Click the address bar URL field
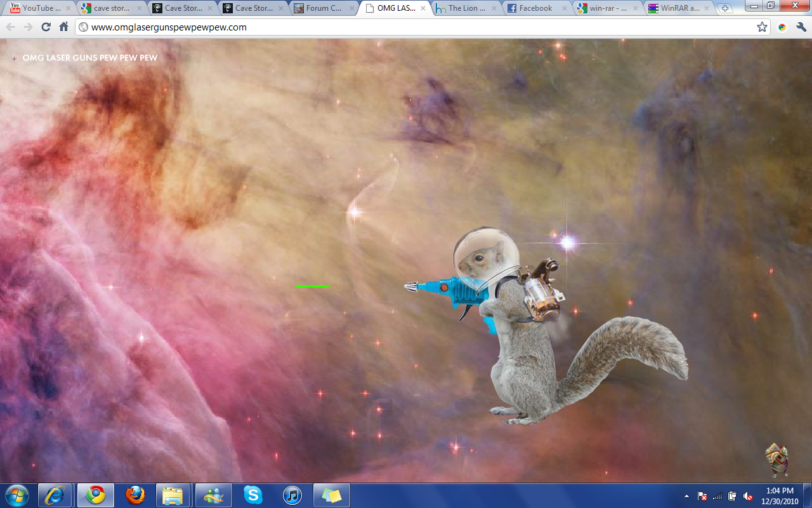The width and height of the screenshot is (812, 508). point(381,27)
